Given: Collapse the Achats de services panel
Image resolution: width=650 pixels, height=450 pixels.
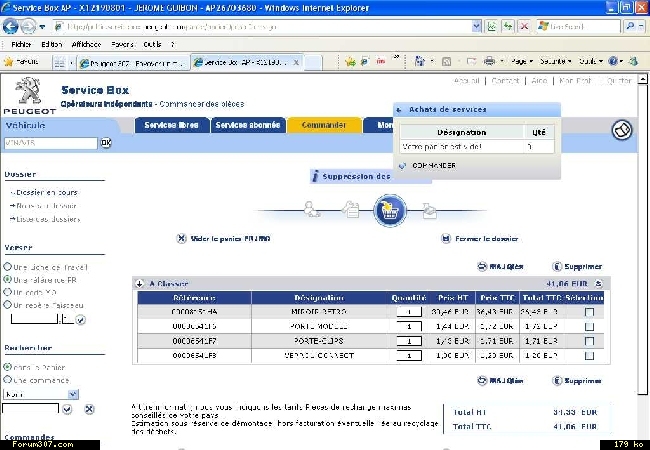Looking at the screenshot, I should pos(399,110).
